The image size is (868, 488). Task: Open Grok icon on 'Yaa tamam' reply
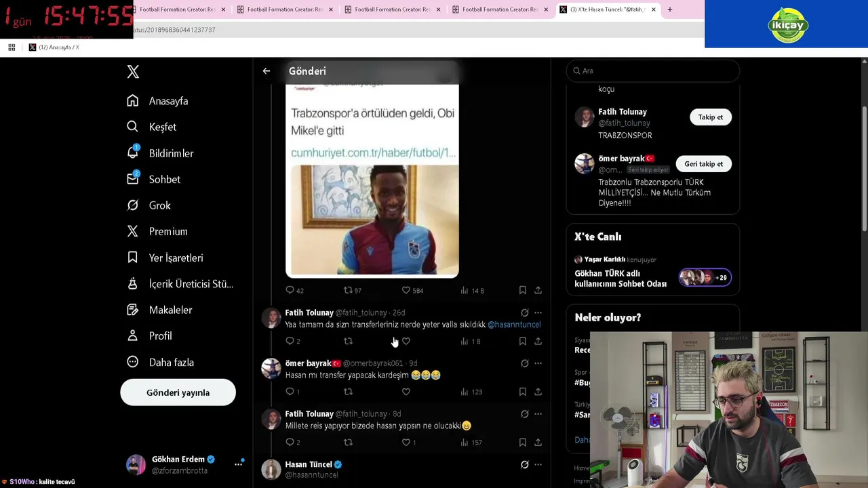[x=524, y=312]
